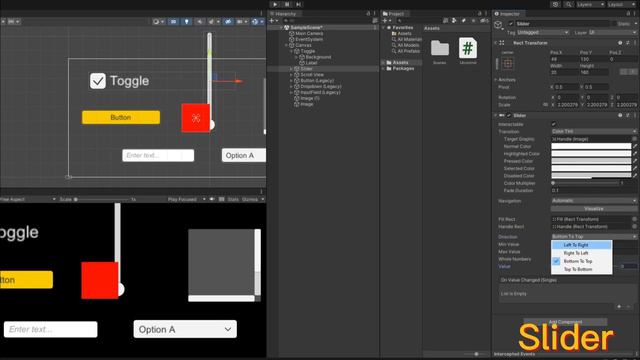Select Main Camera in the Hierarchy
The width and height of the screenshot is (640, 360).
coord(309,33)
